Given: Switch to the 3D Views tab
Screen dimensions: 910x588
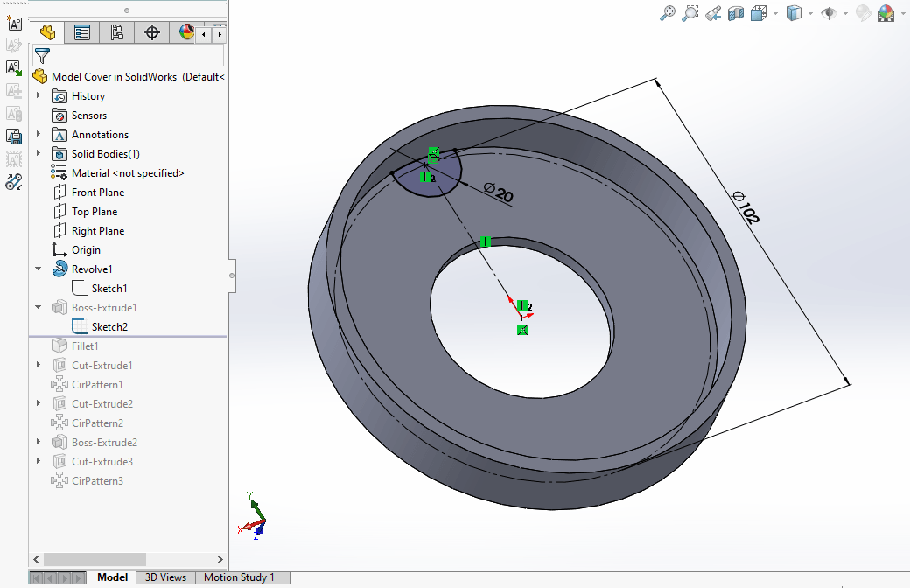Looking at the screenshot, I should 165,577.
